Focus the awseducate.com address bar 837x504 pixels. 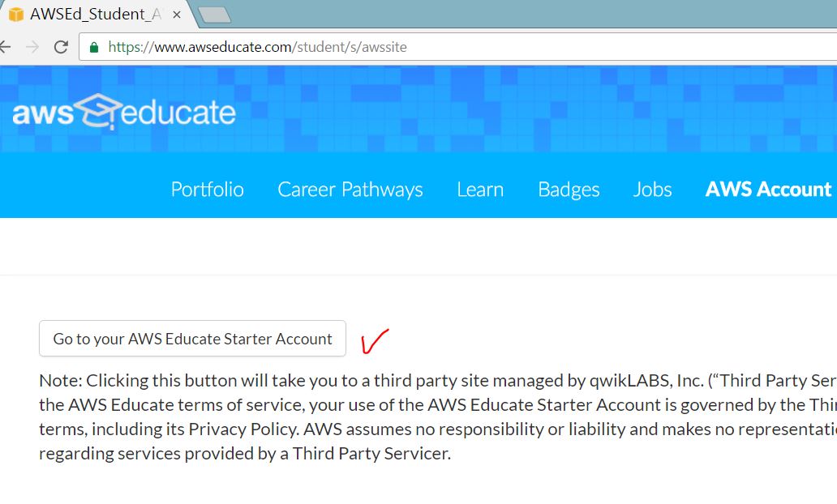pyautogui.click(x=406, y=47)
